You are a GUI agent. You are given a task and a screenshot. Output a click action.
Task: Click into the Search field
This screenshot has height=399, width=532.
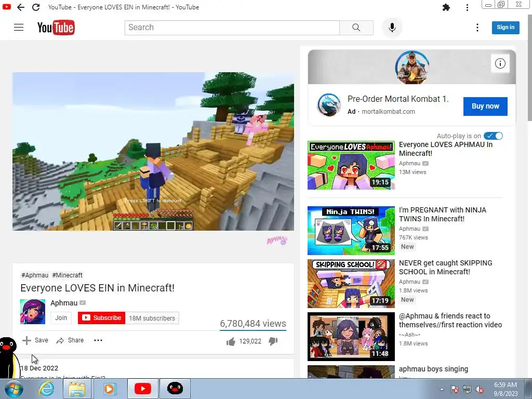232,28
